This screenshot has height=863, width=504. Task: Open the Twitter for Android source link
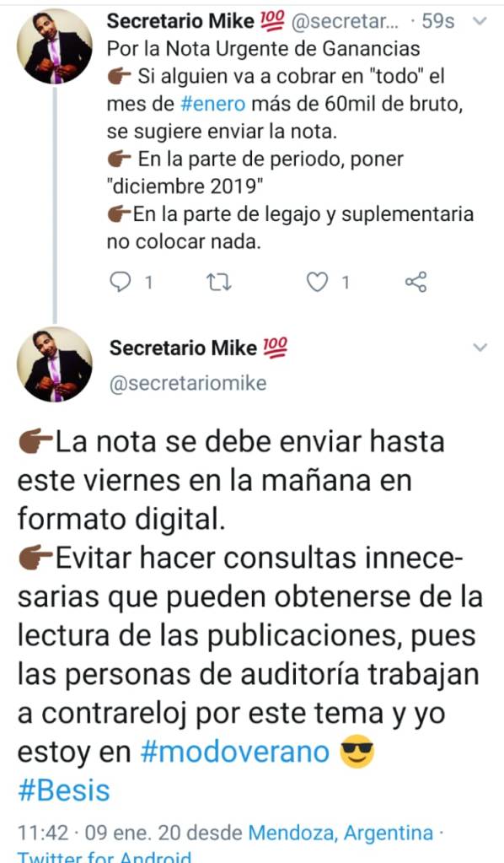105,856
